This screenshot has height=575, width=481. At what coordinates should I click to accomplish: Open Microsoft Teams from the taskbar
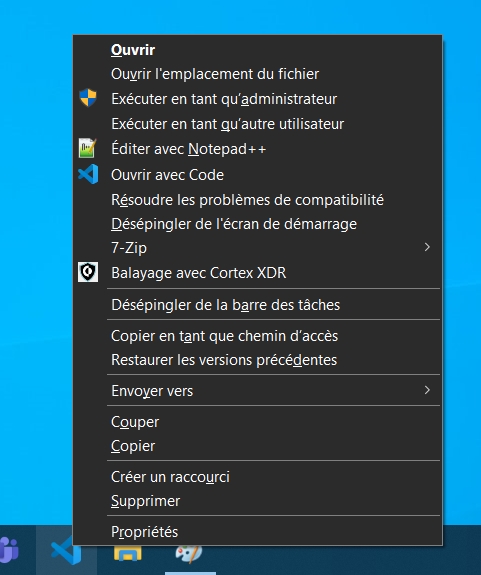pos(9,550)
